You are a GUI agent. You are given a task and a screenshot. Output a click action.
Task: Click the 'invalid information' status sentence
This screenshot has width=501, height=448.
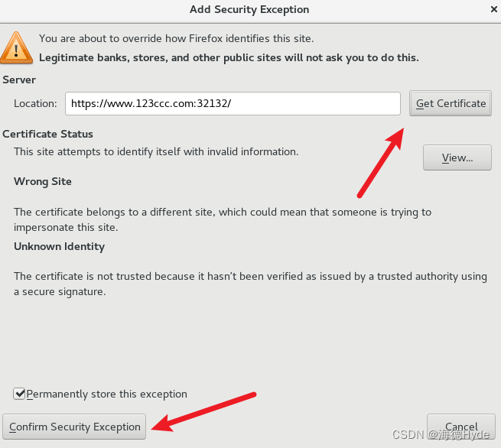pos(156,151)
